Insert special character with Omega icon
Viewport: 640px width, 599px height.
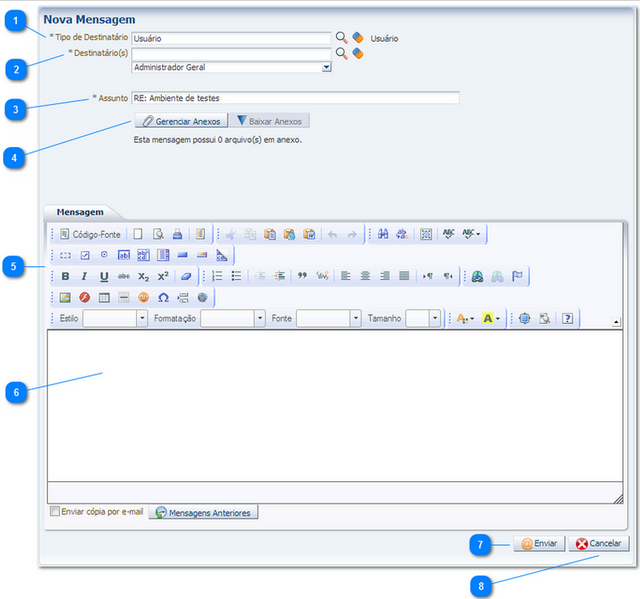(x=163, y=297)
